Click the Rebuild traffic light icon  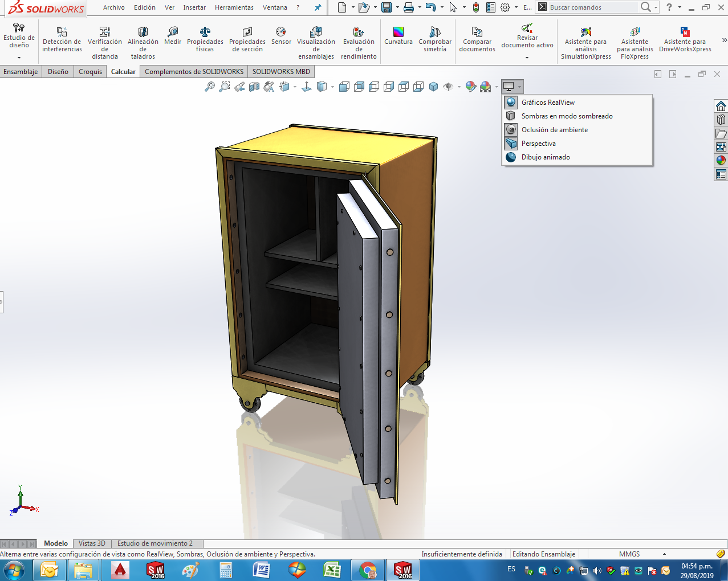click(475, 7)
